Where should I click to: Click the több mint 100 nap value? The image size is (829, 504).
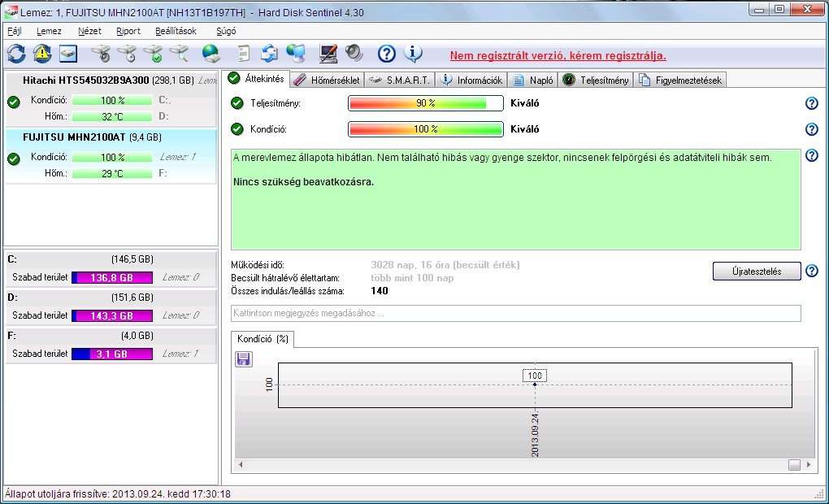pyautogui.click(x=412, y=278)
